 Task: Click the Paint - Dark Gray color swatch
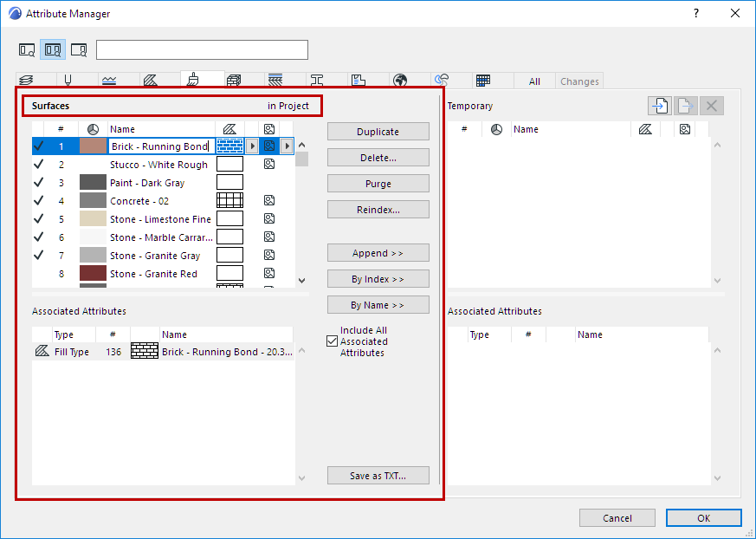coord(93,182)
